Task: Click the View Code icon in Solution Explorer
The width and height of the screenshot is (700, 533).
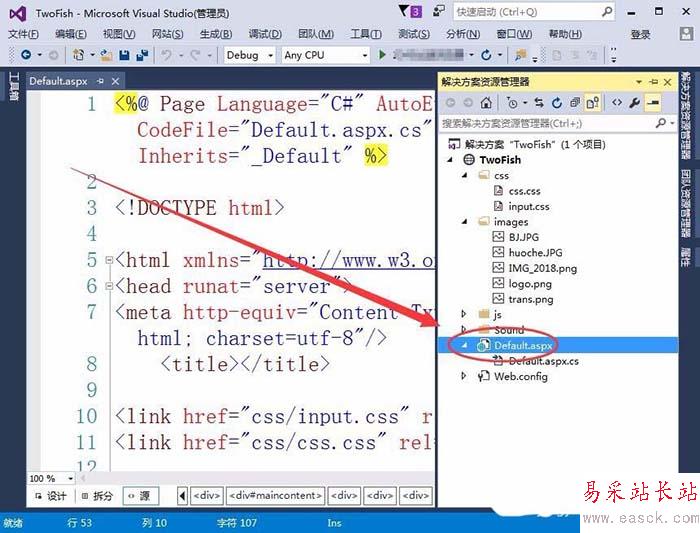Action: [x=617, y=103]
